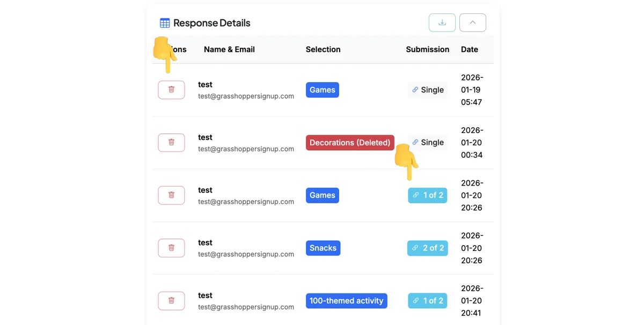This screenshot has width=644, height=325.
Task: Click the download responses icon button
Action: pos(442,23)
